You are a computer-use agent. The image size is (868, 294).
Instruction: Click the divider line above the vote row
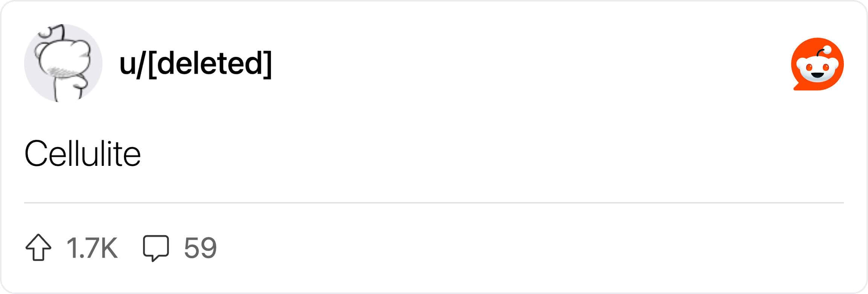tap(433, 203)
